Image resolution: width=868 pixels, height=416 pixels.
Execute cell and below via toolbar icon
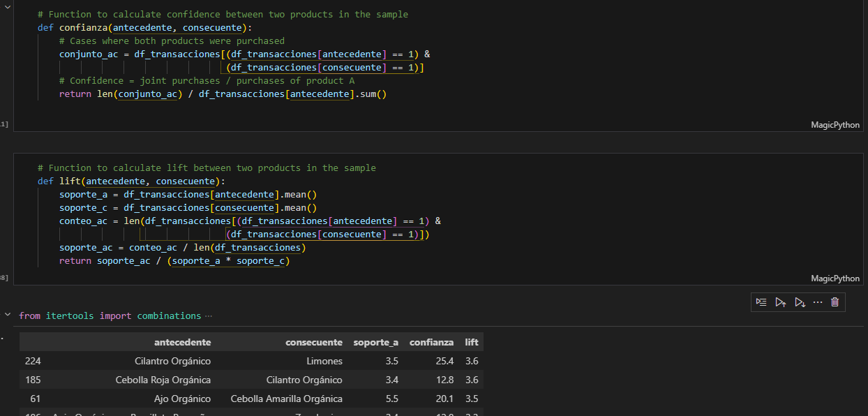[800, 302]
